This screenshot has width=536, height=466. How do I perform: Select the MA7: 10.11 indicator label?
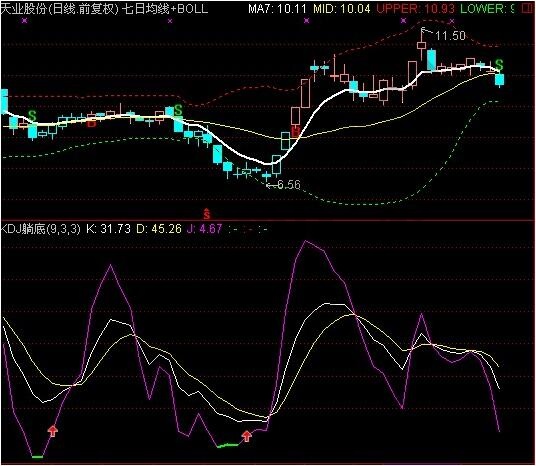277,9
